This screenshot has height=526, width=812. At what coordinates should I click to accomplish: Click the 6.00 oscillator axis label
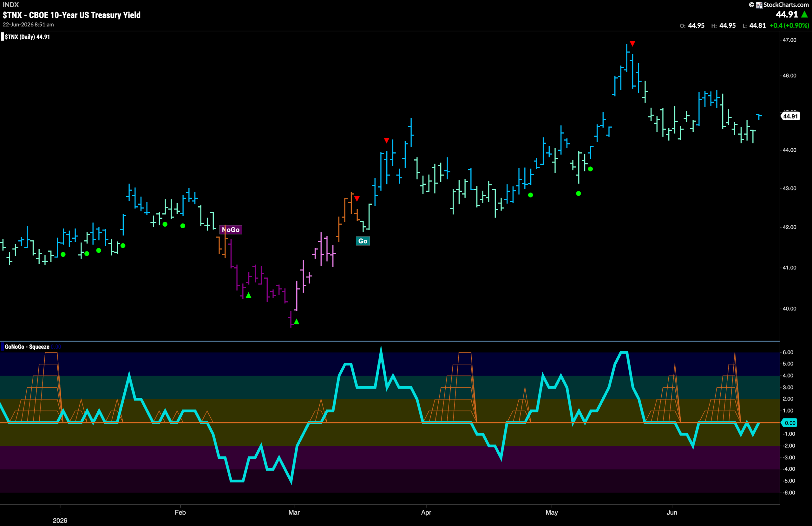point(788,352)
